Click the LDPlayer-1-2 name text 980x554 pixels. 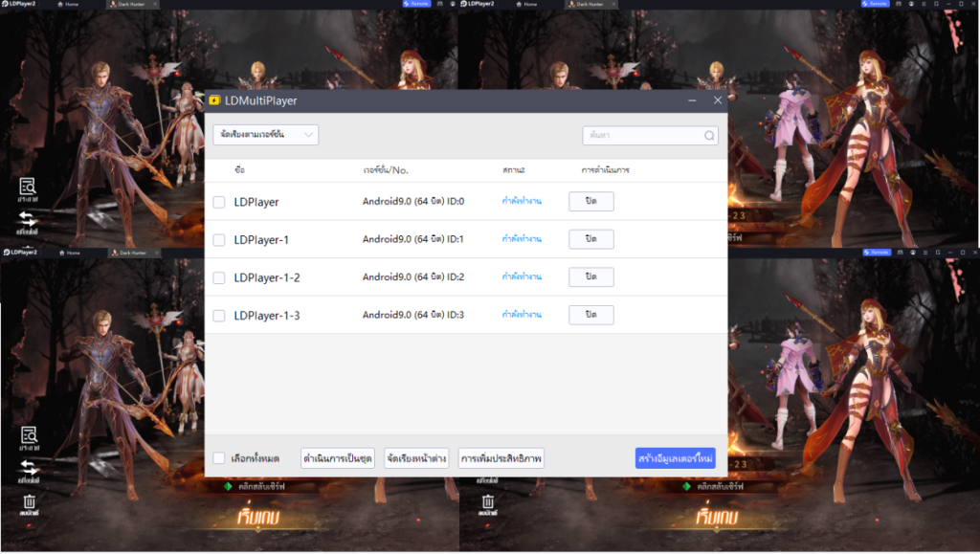[267, 277]
